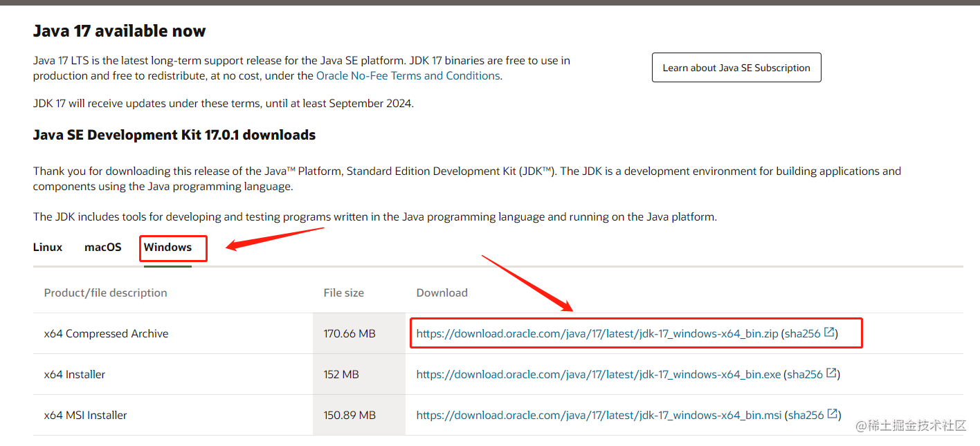Open the external-link icon beside zip sha256
Viewport: 980px width, 446px height.
coord(829,333)
